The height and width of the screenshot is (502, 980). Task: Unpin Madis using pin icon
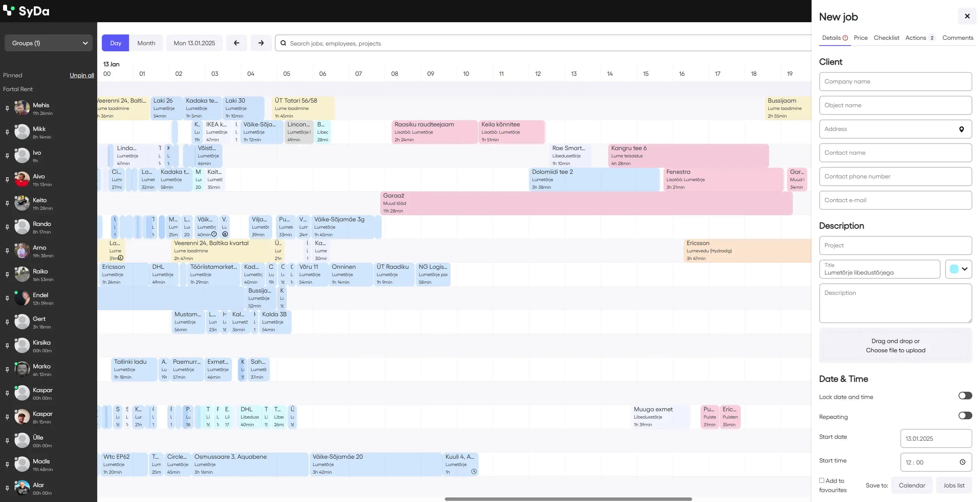pyautogui.click(x=7, y=464)
